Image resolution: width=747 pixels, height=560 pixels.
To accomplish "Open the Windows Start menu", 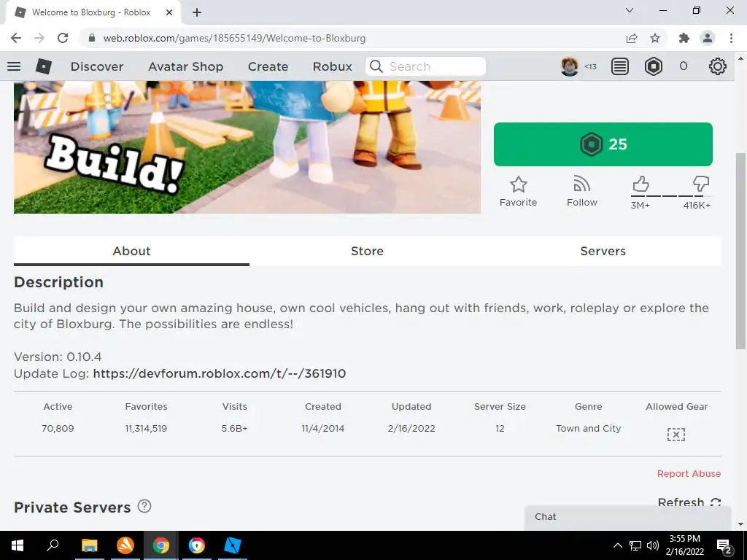I will (x=18, y=545).
